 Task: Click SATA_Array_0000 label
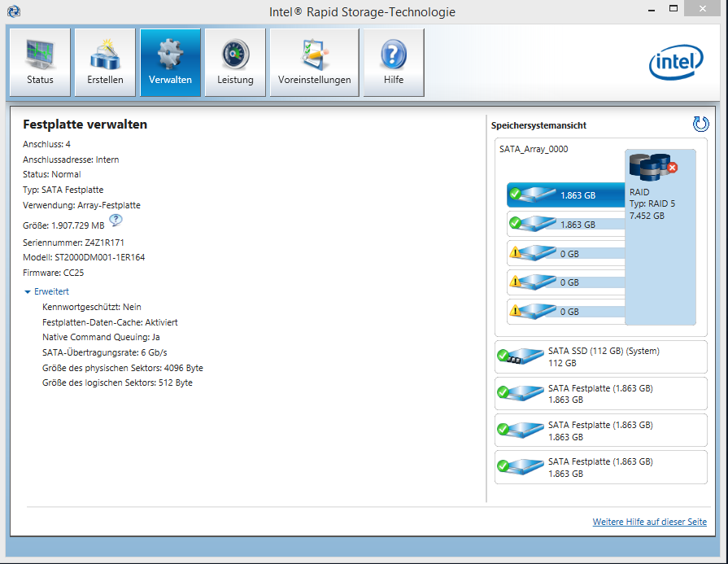534,149
